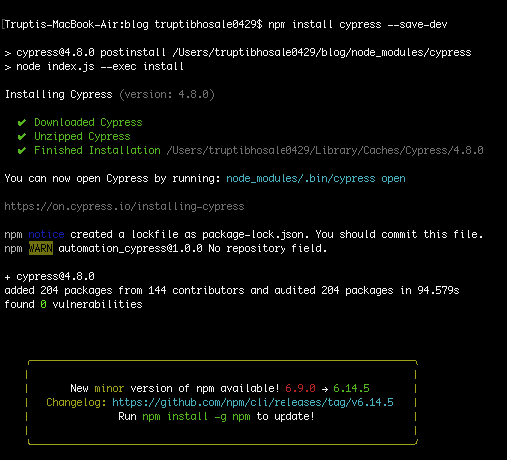Click the green 0 vulnerabilities count

pos(43,304)
